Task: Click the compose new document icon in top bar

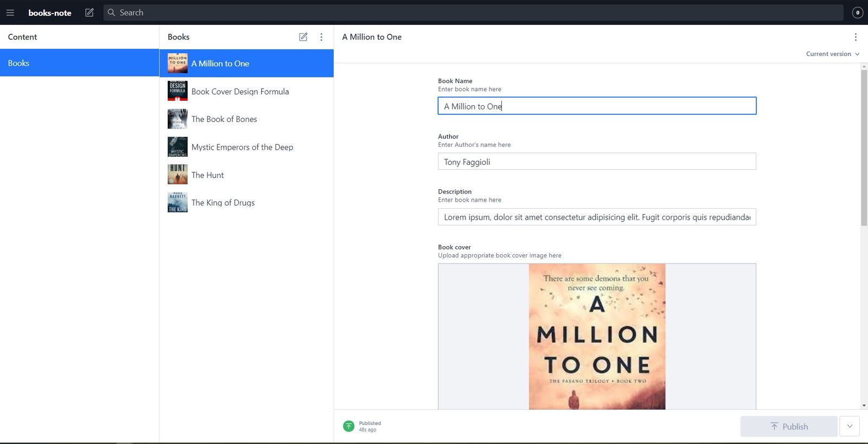Action: click(90, 12)
